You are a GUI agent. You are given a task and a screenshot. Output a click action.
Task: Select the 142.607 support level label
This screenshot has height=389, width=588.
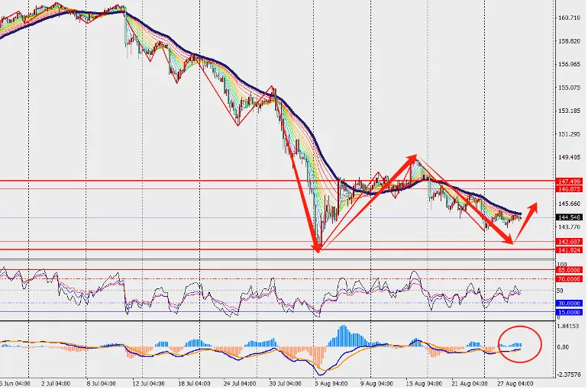click(x=569, y=242)
